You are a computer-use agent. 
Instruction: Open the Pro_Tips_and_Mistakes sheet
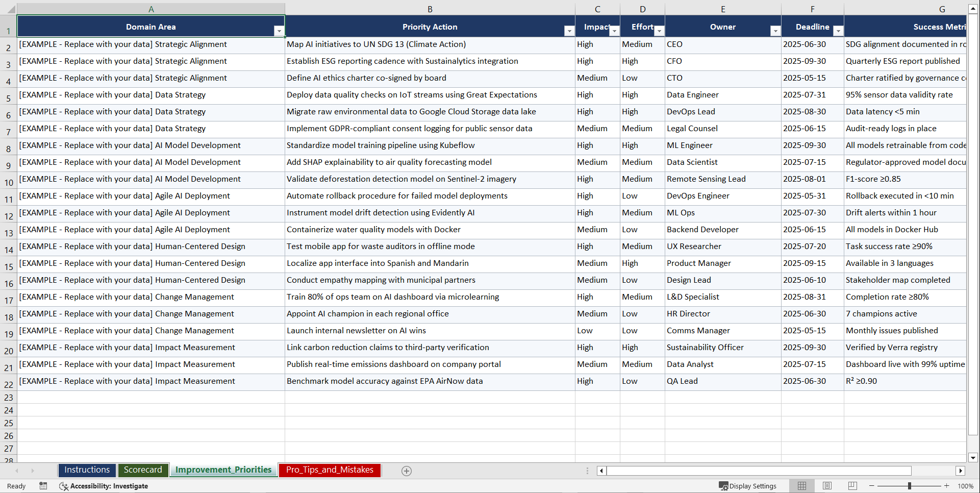pyautogui.click(x=330, y=470)
